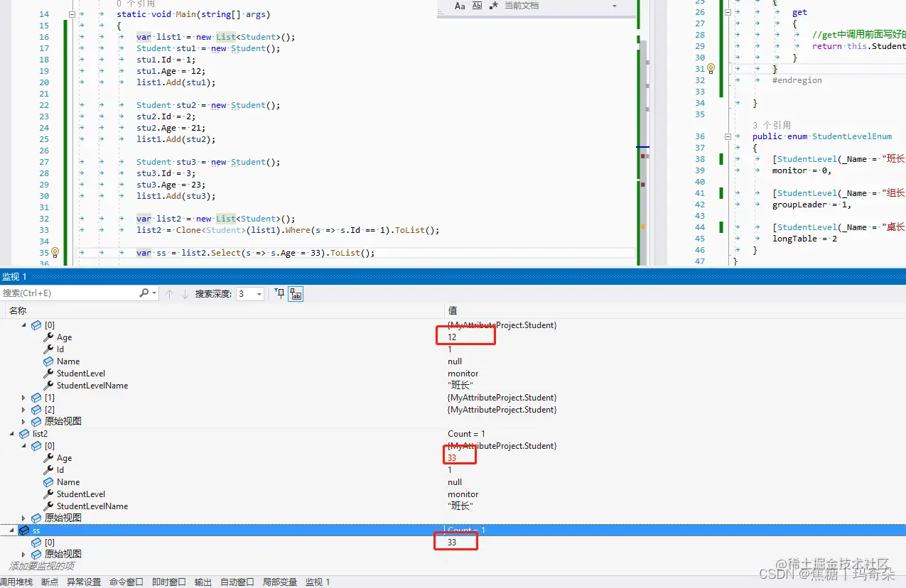Select the ss [0] value 33

tap(452, 543)
